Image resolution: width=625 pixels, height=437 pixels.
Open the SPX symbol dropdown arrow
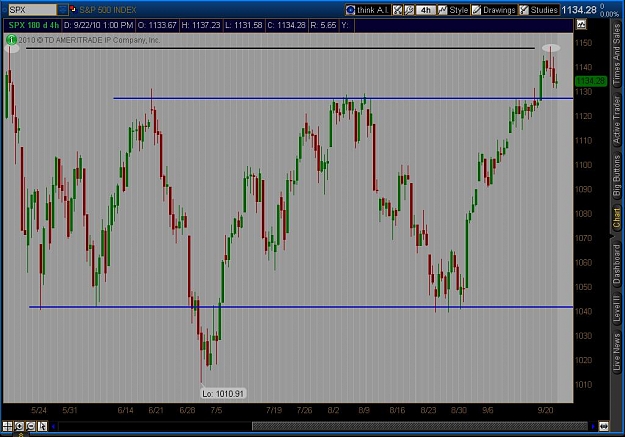(x=63, y=10)
